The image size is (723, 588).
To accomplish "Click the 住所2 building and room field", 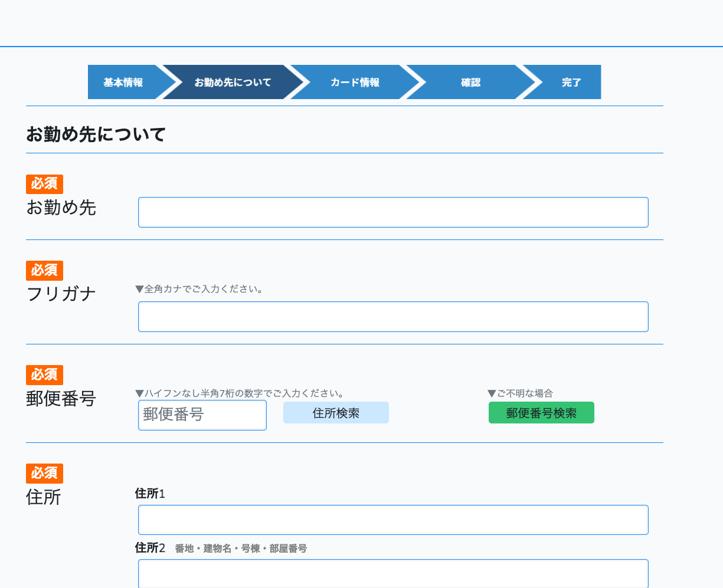I will coord(393,573).
